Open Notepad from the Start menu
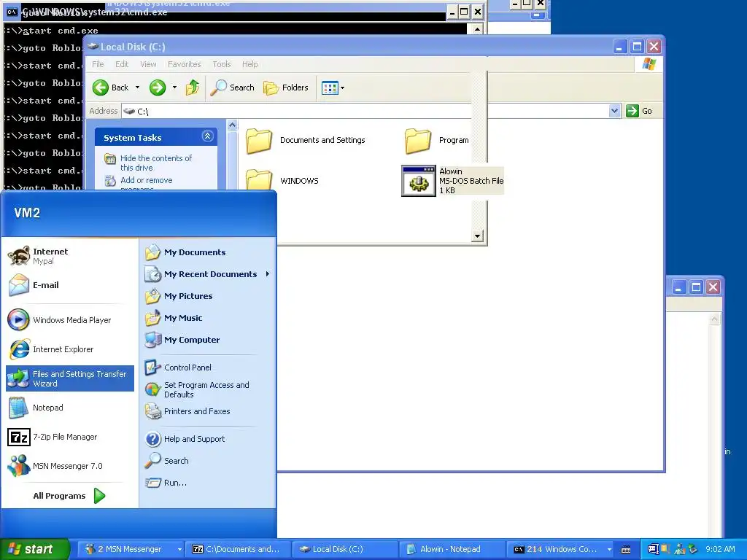 (69, 408)
